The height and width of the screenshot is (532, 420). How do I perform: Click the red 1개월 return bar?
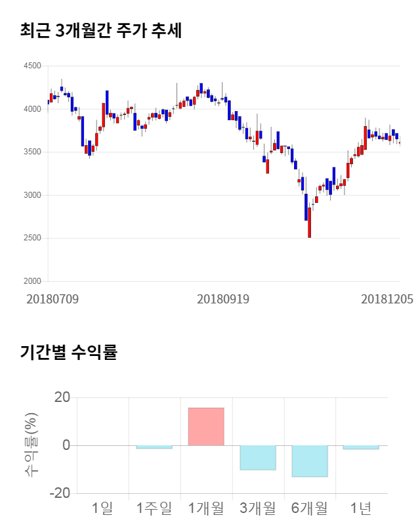[206, 426]
